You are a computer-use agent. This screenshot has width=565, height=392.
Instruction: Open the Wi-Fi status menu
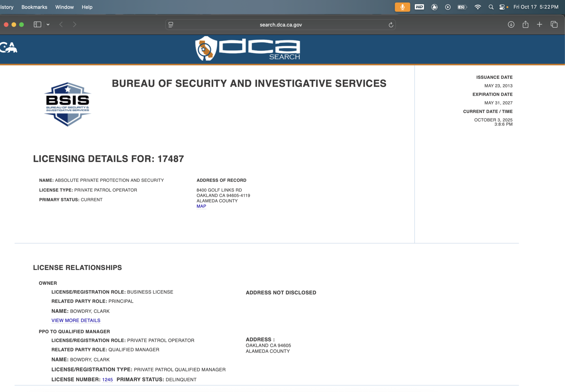(477, 7)
